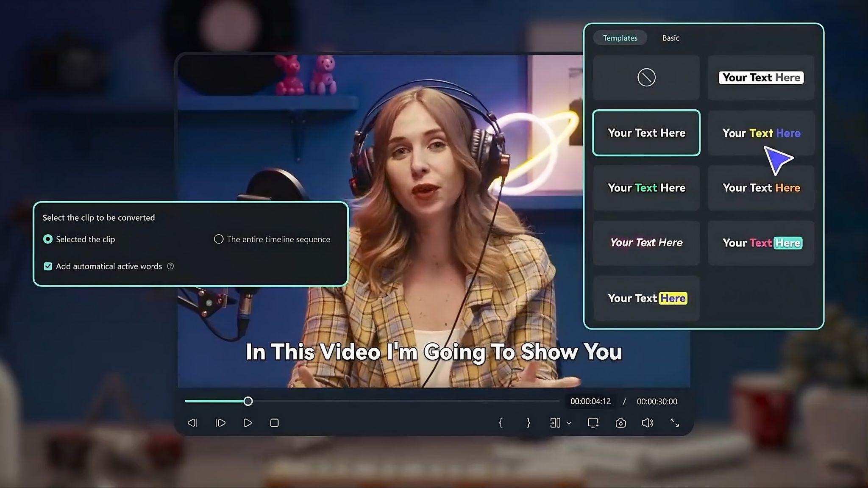Screen dimensions: 868x488
Task: Click the mark in bracket icon
Action: pos(501,423)
